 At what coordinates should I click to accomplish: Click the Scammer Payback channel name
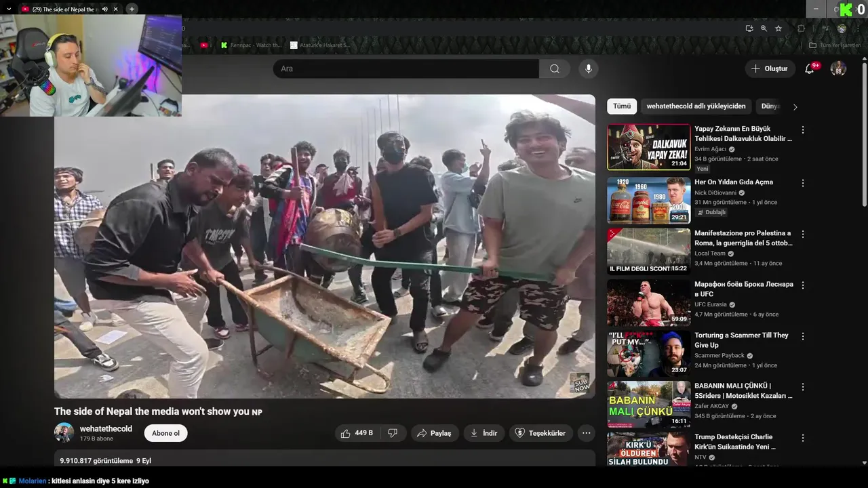[x=719, y=355]
